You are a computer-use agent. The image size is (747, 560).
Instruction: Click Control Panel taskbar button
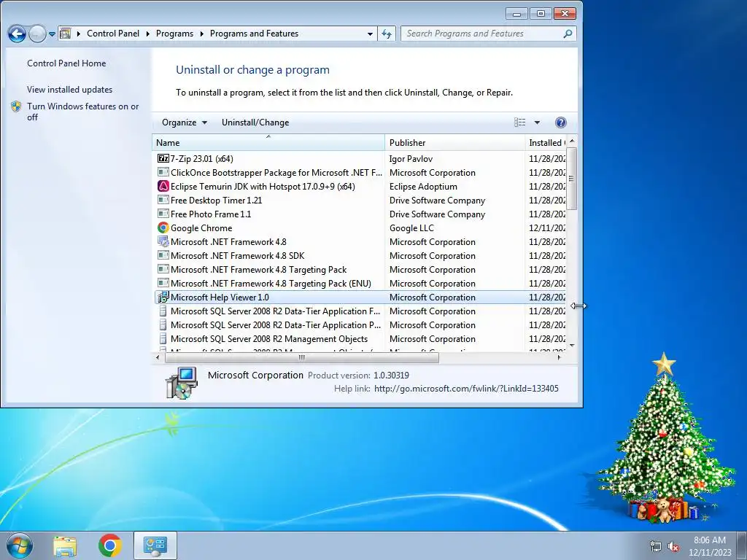tap(155, 545)
